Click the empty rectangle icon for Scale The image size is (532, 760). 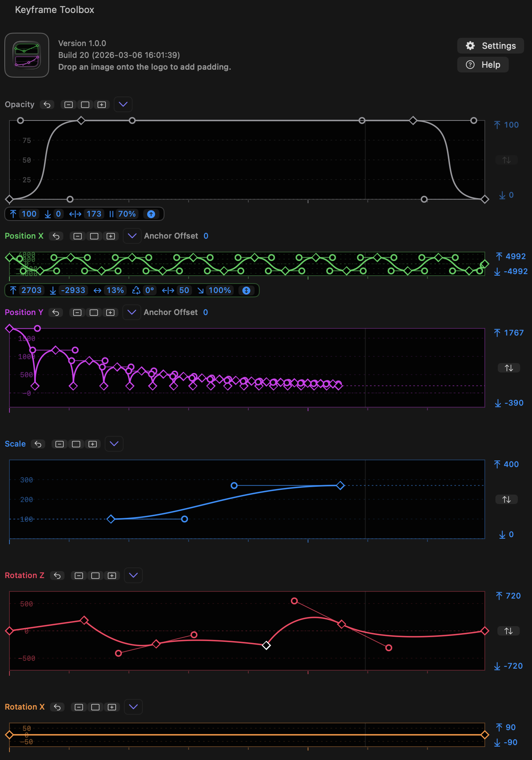coord(76,444)
